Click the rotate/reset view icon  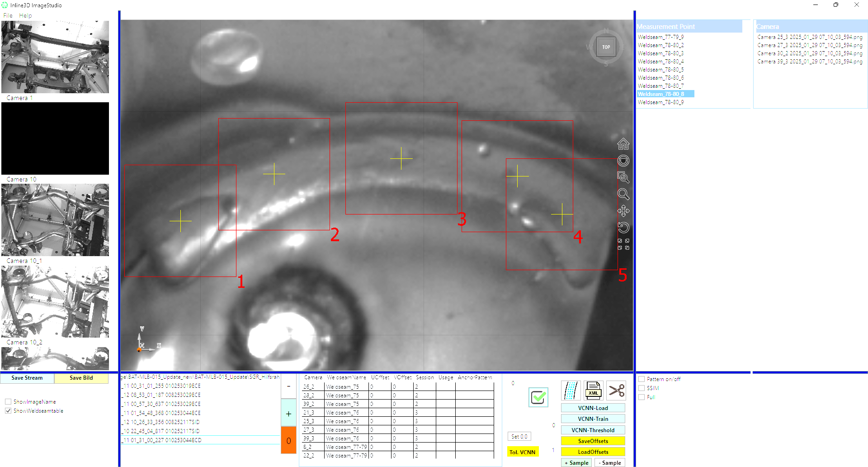coord(623,228)
